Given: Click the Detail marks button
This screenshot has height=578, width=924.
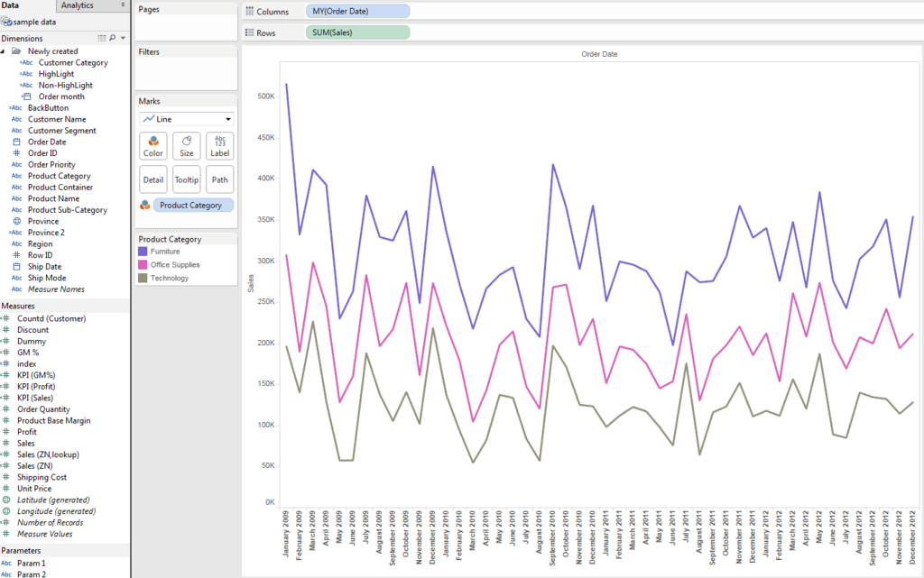Looking at the screenshot, I should (153, 179).
